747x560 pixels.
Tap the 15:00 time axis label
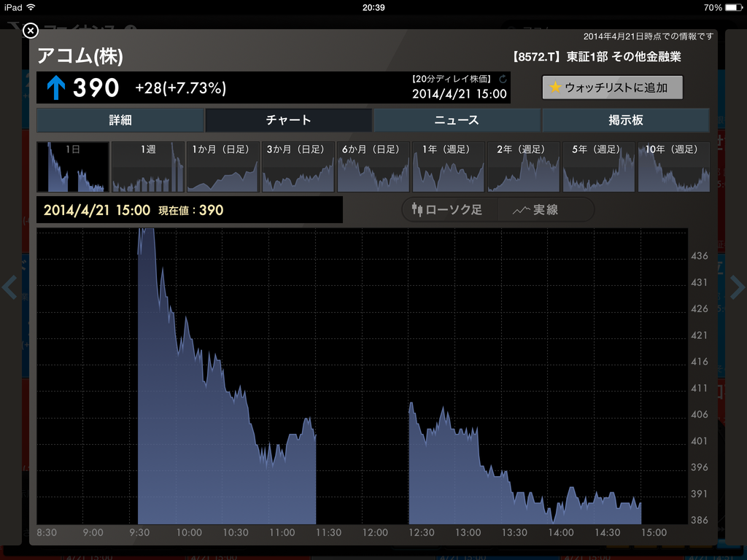[654, 532]
